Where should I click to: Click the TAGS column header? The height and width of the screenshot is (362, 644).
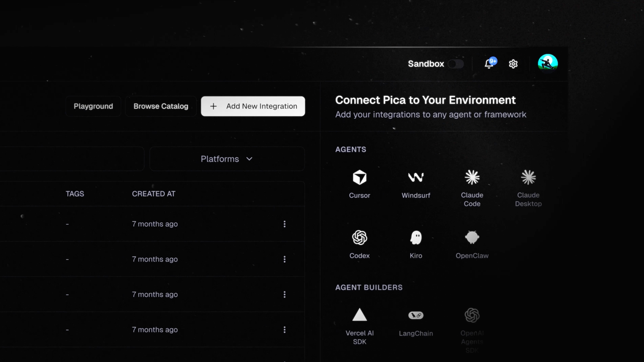pos(75,194)
